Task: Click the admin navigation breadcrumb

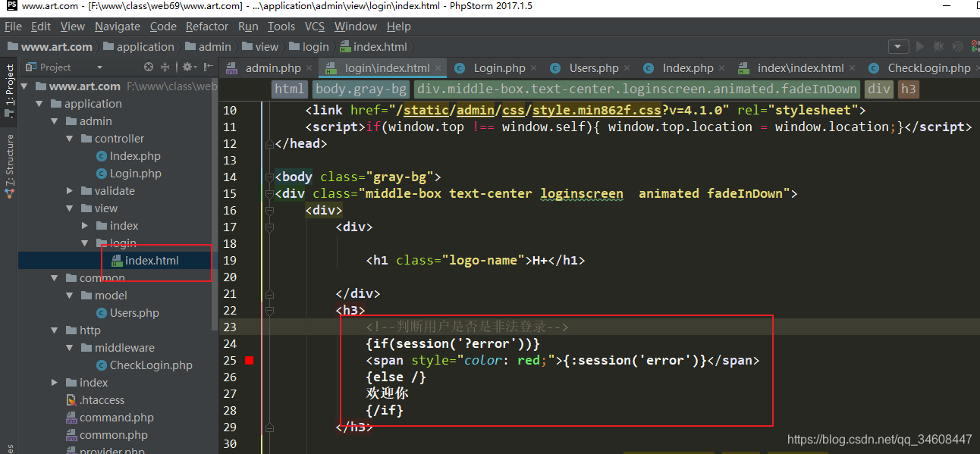Action: (207, 46)
